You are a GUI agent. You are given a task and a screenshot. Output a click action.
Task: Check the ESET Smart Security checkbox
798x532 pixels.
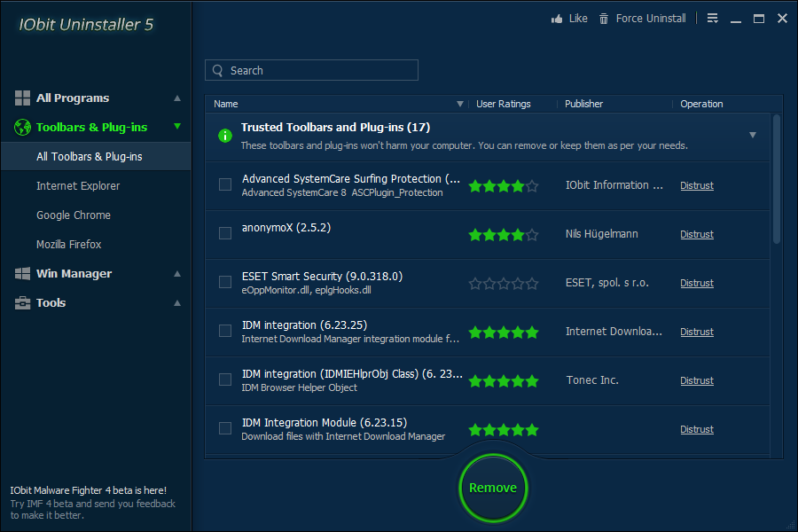[x=225, y=282]
